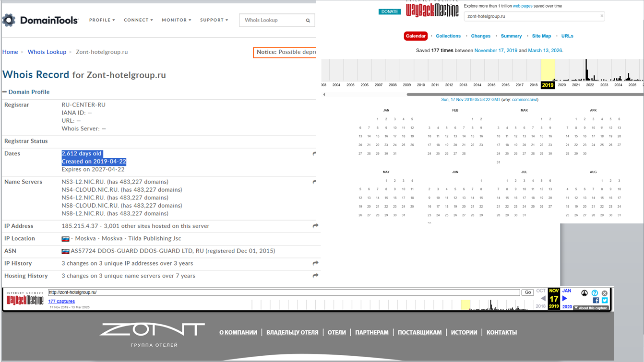Image resolution: width=644 pixels, height=362 pixels.
Task: Open the user account icon in Wayback toolbar
Action: coord(584,293)
